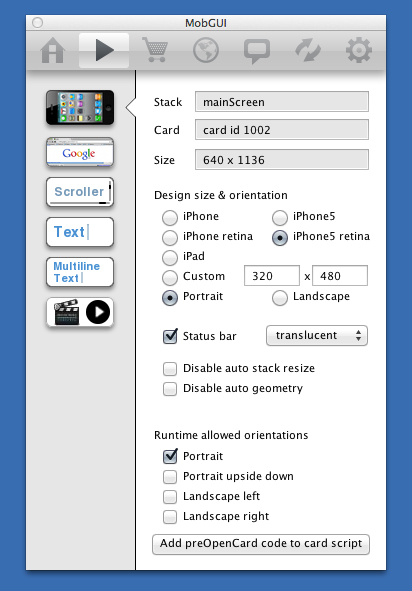Enable Disable auto geometry checkbox
Viewport: 412px width, 591px height.
[170, 389]
